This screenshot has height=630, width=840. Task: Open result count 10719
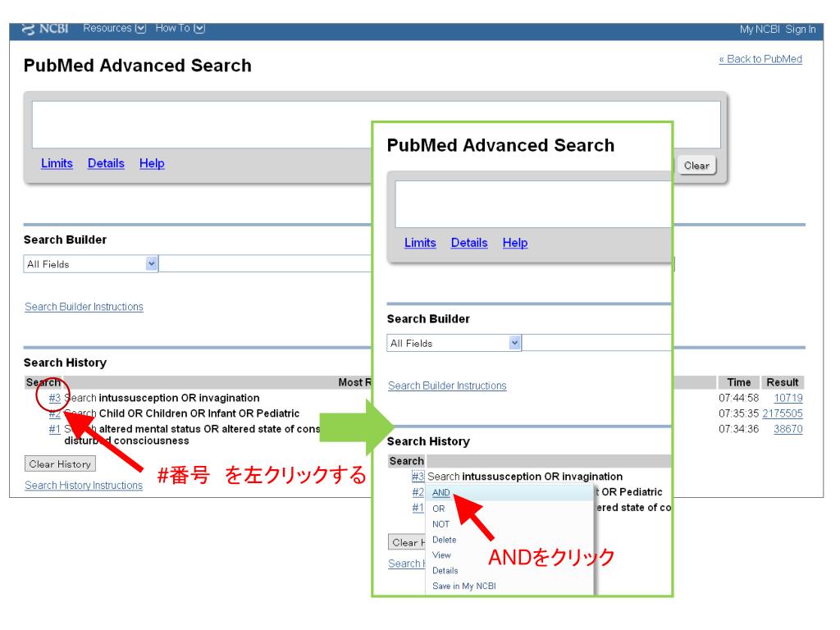788,398
